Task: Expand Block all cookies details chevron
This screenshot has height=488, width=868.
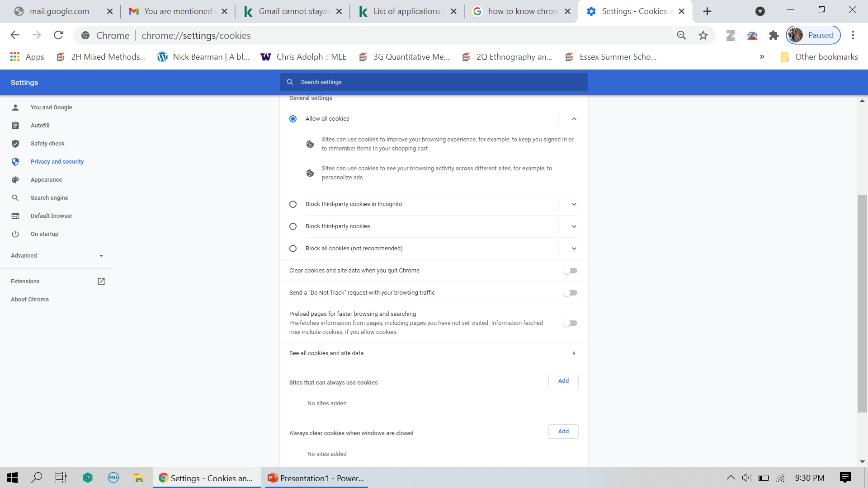Action: pyautogui.click(x=574, y=249)
